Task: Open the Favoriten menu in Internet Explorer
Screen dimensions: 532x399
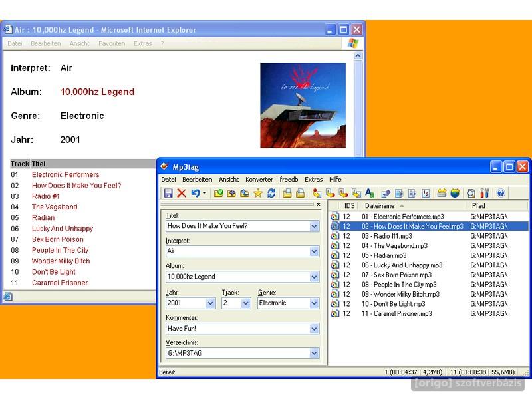Action: point(112,43)
